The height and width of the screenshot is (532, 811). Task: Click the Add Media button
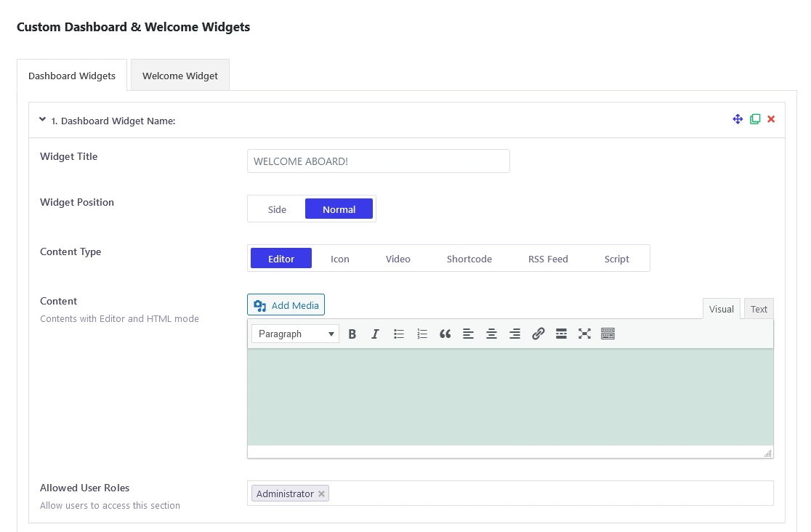click(286, 305)
